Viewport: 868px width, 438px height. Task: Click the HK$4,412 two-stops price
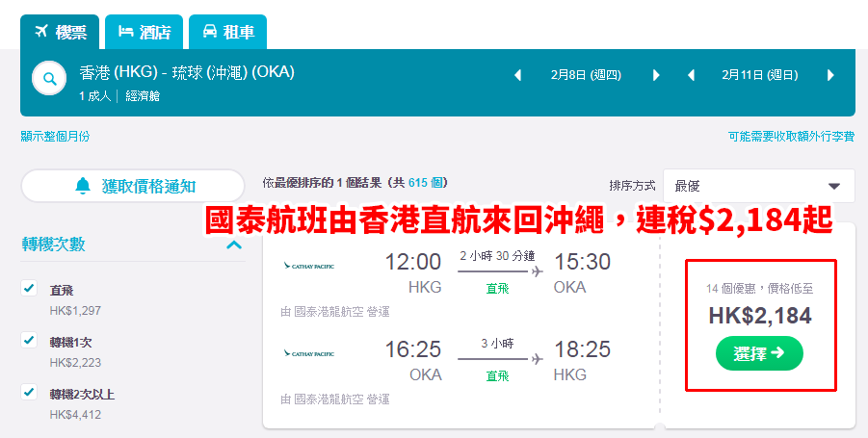pos(75,415)
